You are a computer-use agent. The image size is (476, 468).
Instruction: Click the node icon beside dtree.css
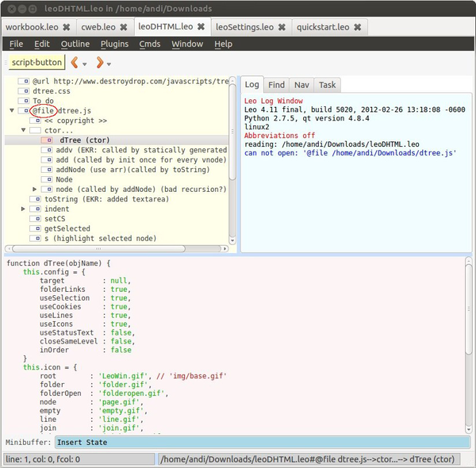pos(25,91)
